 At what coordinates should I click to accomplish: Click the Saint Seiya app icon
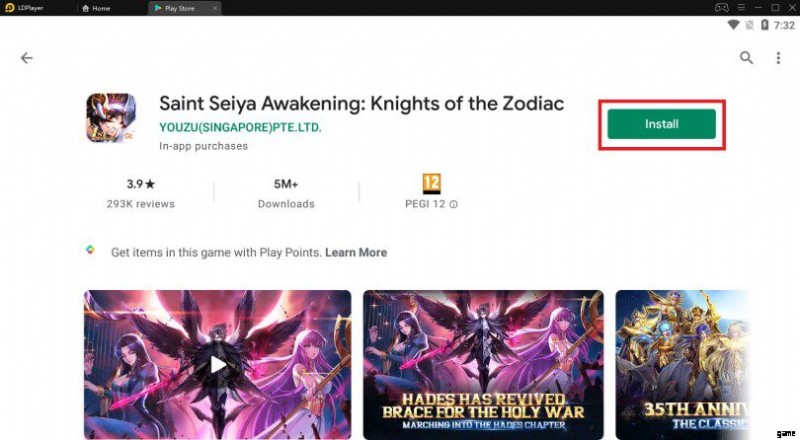pos(111,119)
